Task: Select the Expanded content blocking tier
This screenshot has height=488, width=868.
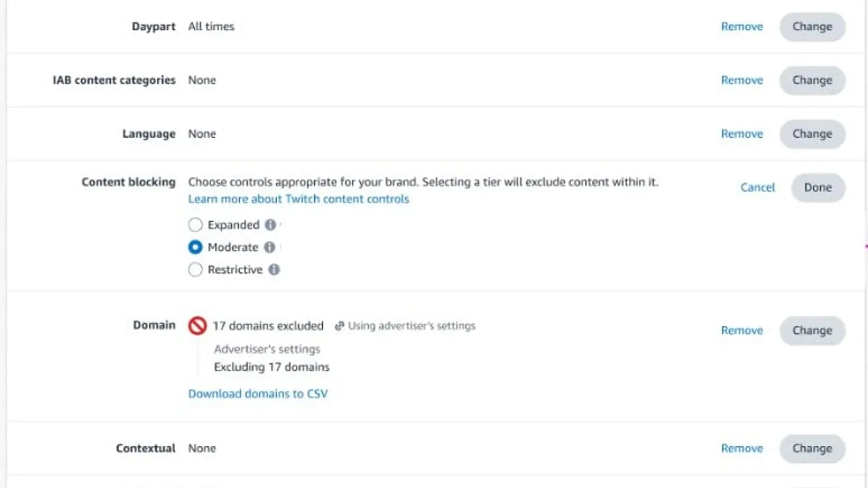Action: [x=195, y=224]
